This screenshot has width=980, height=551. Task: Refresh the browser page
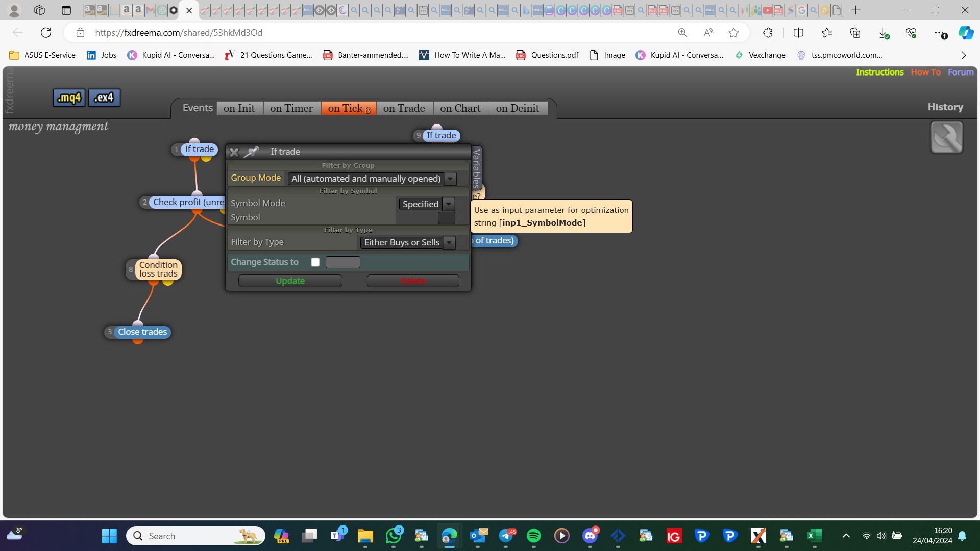click(46, 33)
